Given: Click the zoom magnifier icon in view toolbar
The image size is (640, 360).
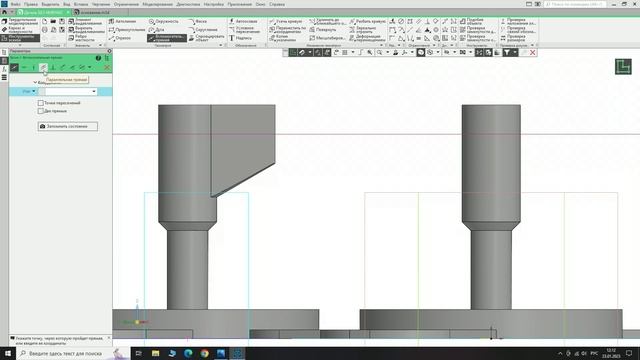Looking at the screenshot, I should (380, 53).
